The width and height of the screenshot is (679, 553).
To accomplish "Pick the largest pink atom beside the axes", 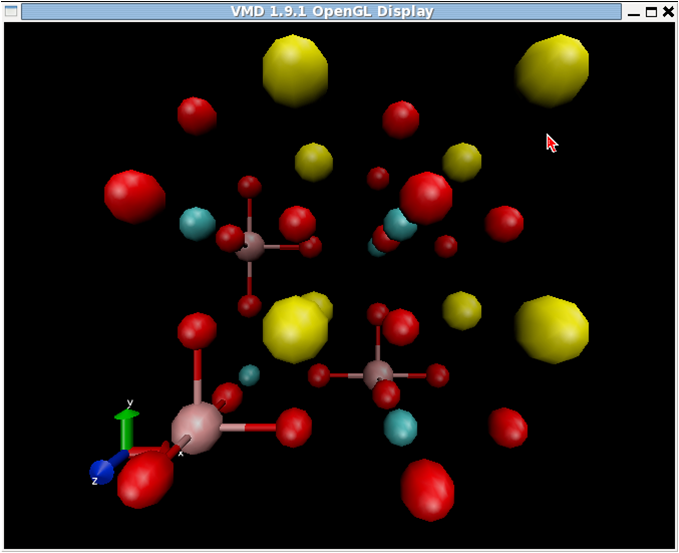I will coord(197,428).
